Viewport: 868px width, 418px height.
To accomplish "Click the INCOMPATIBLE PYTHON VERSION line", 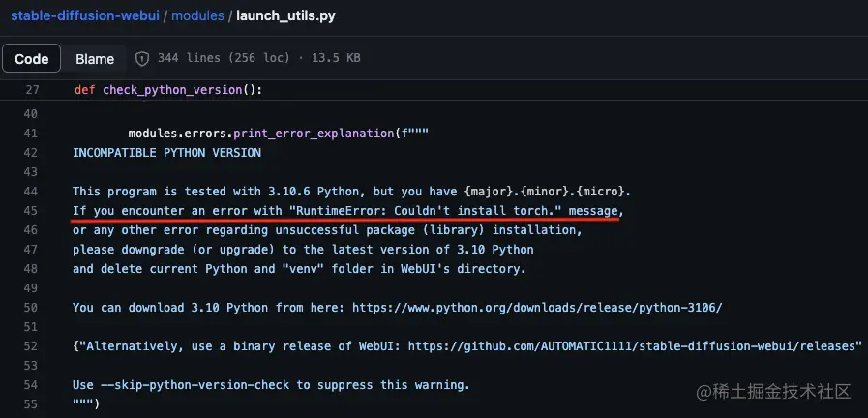I will [166, 153].
